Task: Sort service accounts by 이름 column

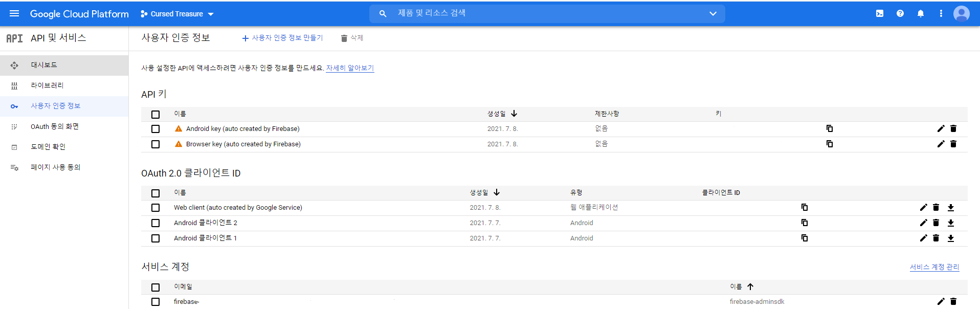Action: click(x=742, y=286)
